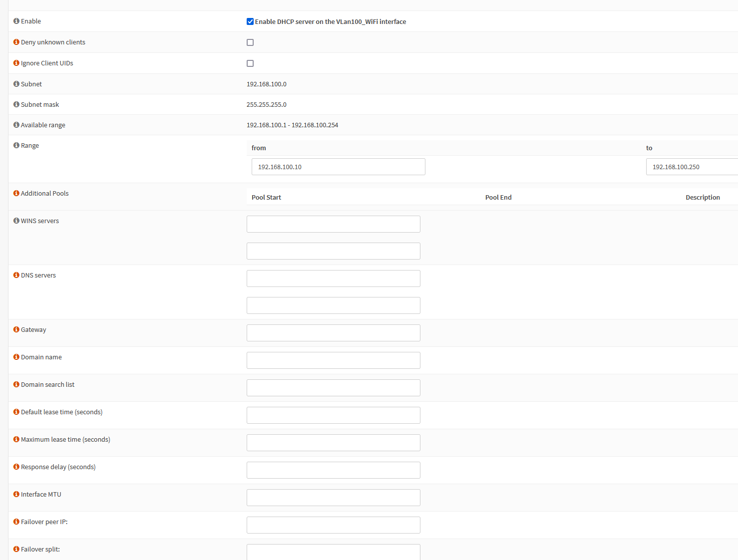This screenshot has height=560, width=738.
Task: Enable the Deny unknown clients checkbox
Action: pos(250,42)
